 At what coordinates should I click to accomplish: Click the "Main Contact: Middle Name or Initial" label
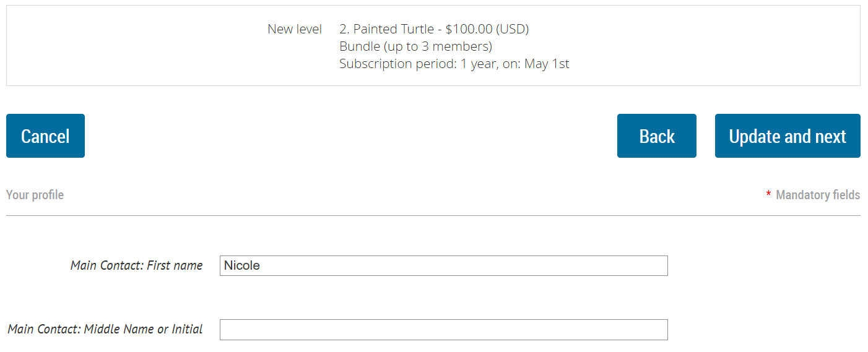[105, 329]
